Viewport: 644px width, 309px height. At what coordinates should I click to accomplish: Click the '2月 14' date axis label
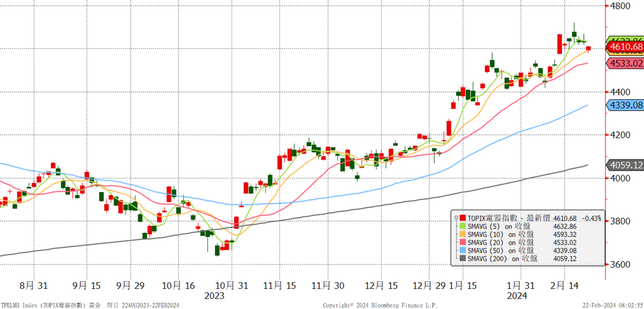coord(563,285)
